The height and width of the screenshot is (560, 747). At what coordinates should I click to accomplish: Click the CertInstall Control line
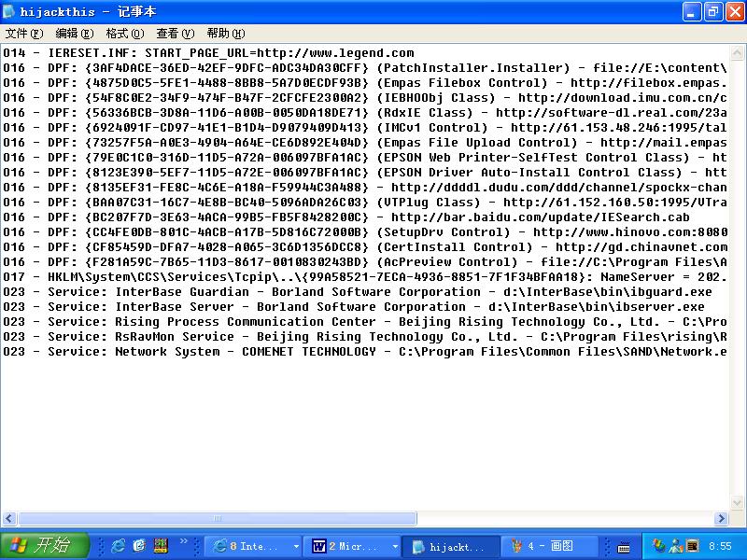click(x=365, y=246)
